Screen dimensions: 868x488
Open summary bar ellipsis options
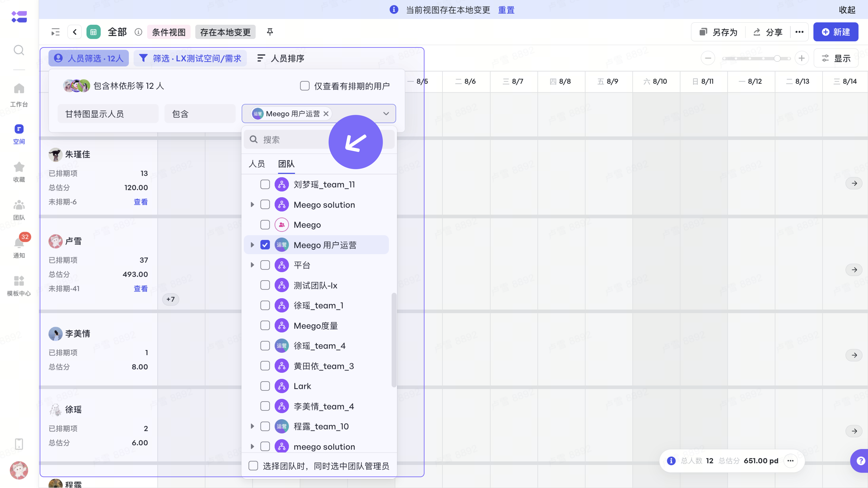(x=790, y=461)
